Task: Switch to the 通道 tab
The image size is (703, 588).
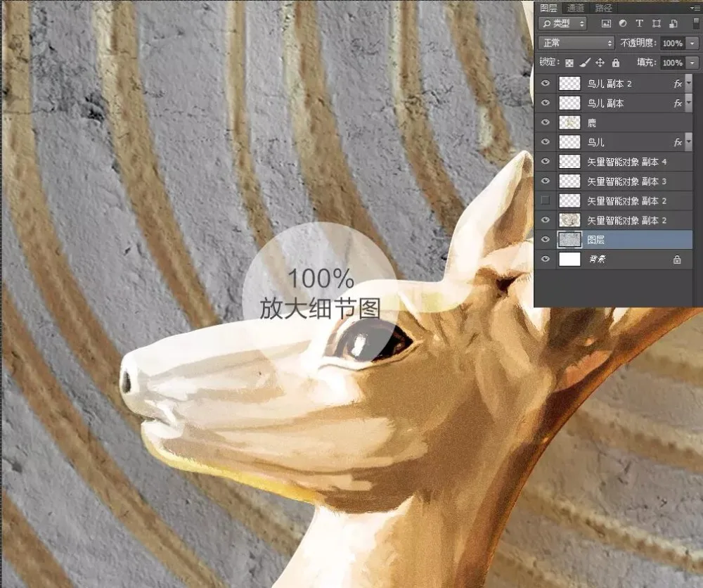Action: point(576,8)
